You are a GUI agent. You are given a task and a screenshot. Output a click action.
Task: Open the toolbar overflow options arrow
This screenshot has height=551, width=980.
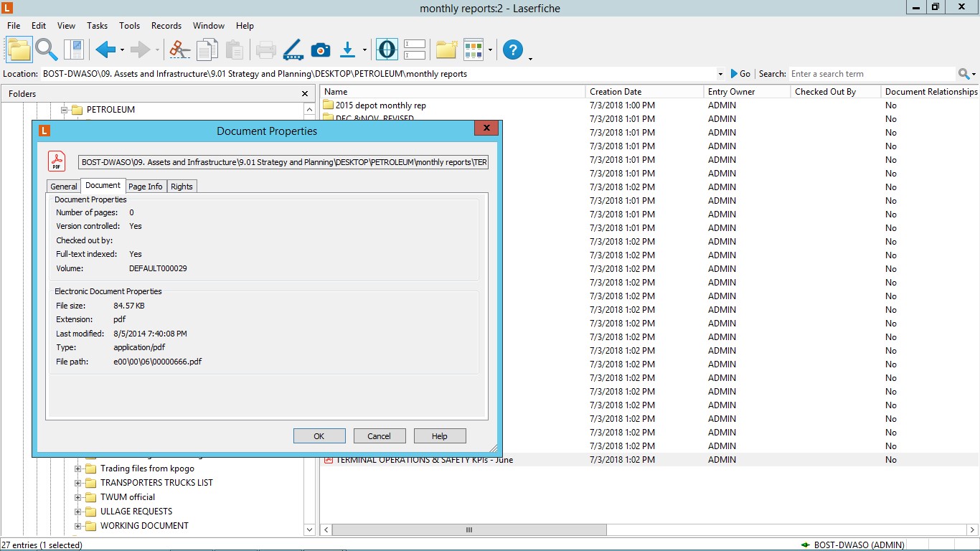click(530, 59)
